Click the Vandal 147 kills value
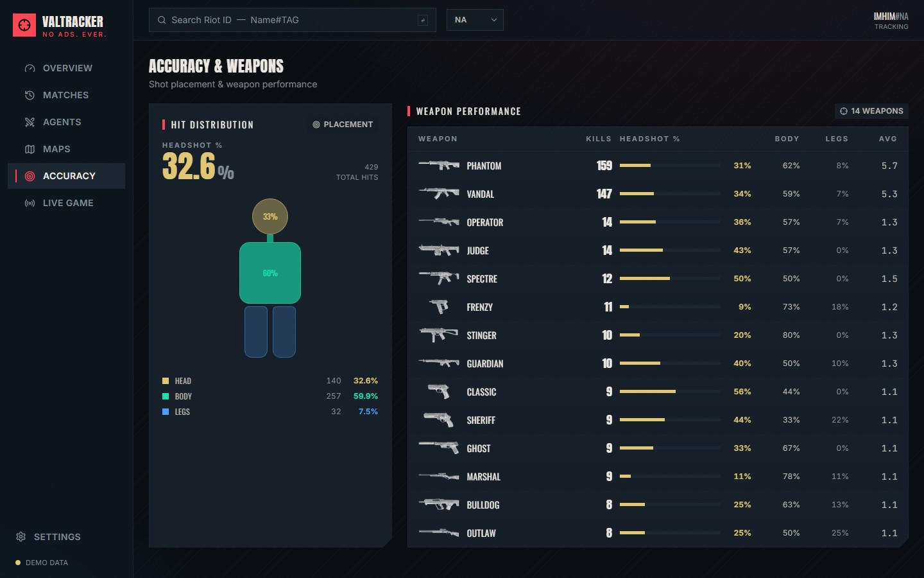This screenshot has height=578, width=924. click(604, 194)
